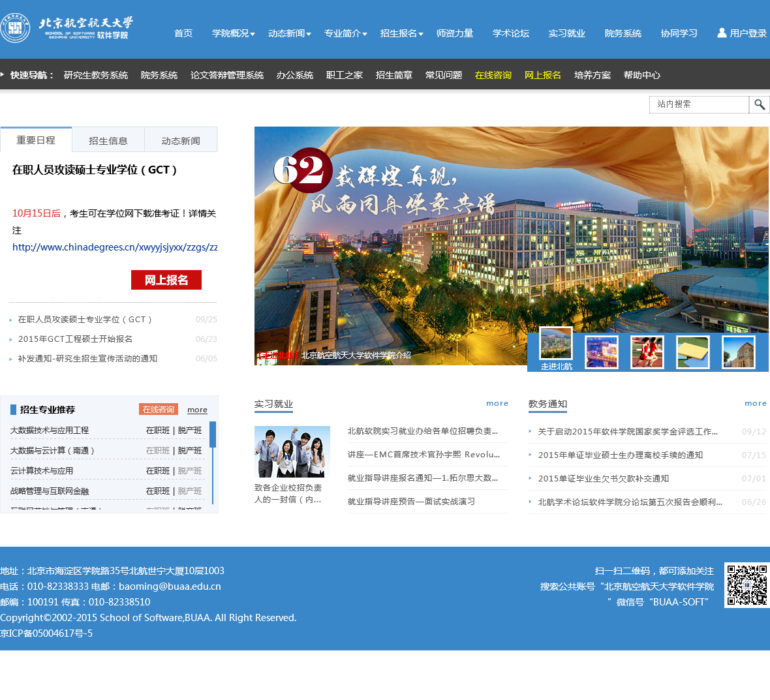Click the students group photo thumbnail

(292, 451)
